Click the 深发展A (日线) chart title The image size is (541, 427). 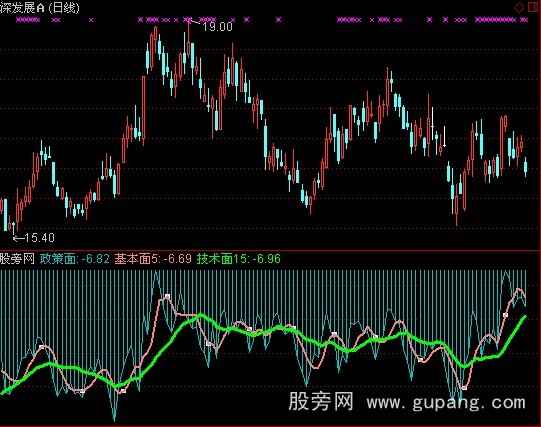(40, 8)
